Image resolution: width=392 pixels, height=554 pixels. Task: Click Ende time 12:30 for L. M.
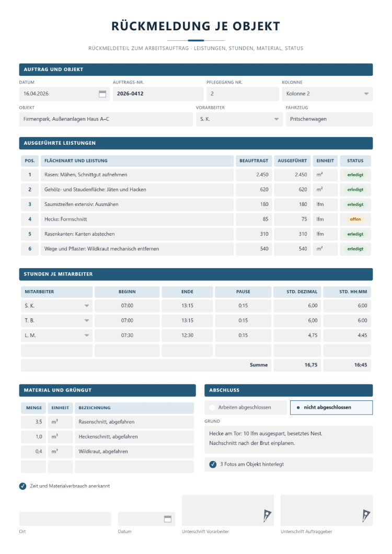click(187, 336)
